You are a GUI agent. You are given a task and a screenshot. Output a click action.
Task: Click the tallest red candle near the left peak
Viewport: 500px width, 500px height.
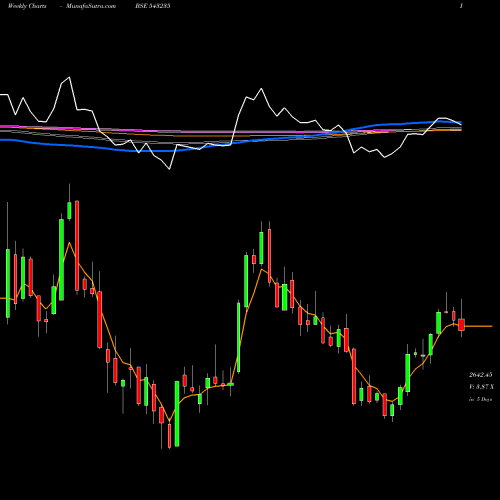click(77, 245)
